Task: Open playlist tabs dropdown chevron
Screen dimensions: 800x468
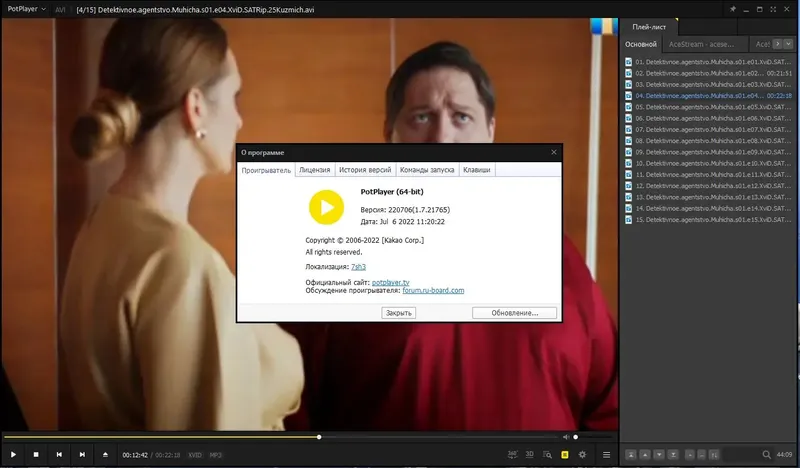Action: tap(788, 44)
